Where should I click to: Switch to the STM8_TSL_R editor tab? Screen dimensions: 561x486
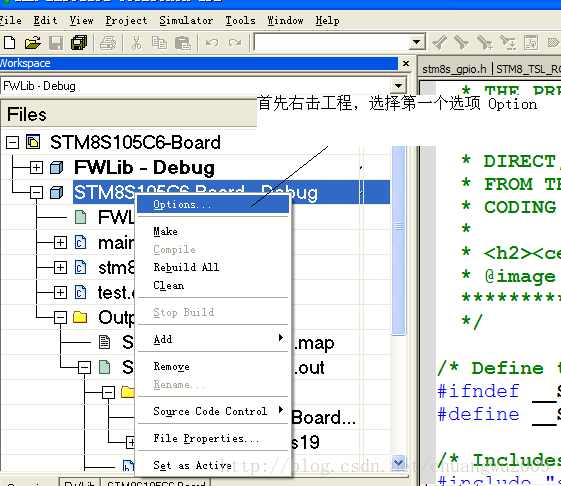(x=528, y=69)
